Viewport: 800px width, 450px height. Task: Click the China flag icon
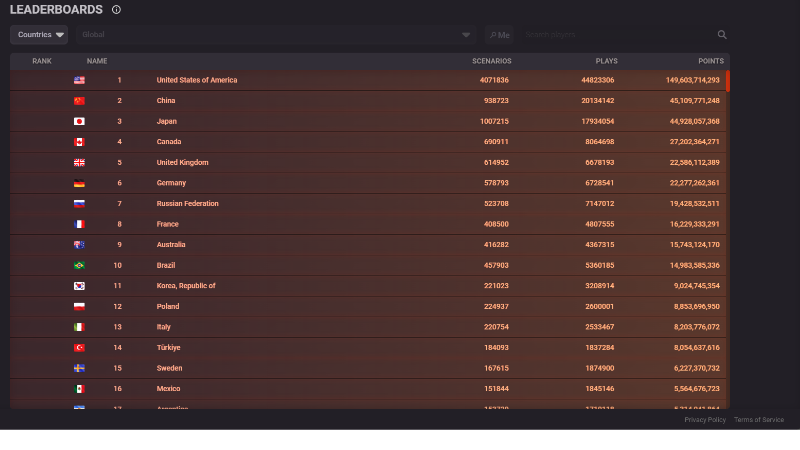(x=79, y=101)
